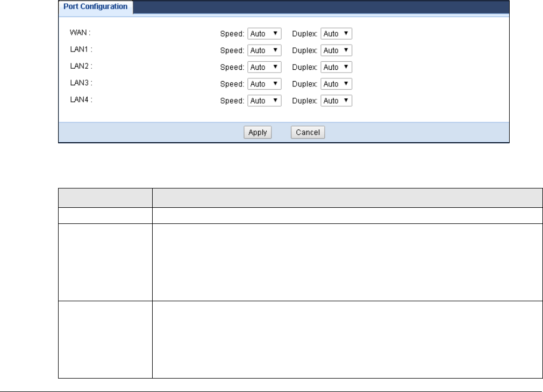
Task: Click the LAN4 port label
Action: pyautogui.click(x=81, y=99)
